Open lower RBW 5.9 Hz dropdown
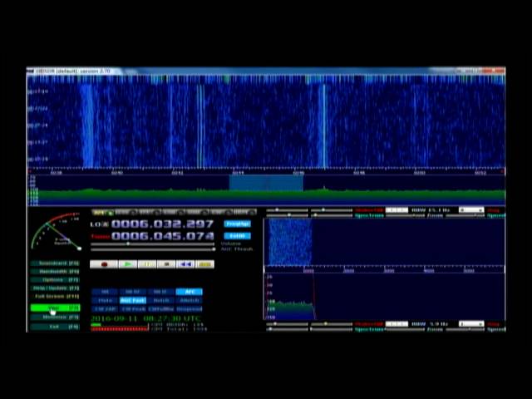Image resolution: width=532 pixels, height=399 pixels. (x=397, y=324)
